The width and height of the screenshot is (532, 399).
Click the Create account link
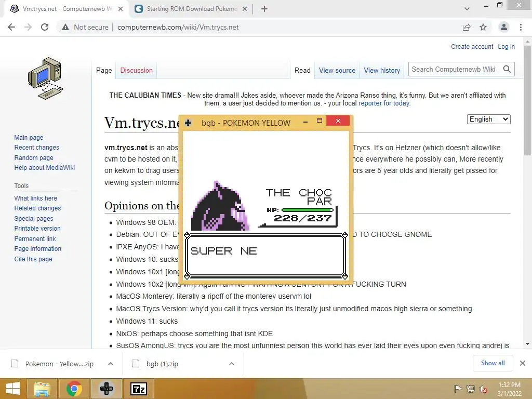point(472,46)
